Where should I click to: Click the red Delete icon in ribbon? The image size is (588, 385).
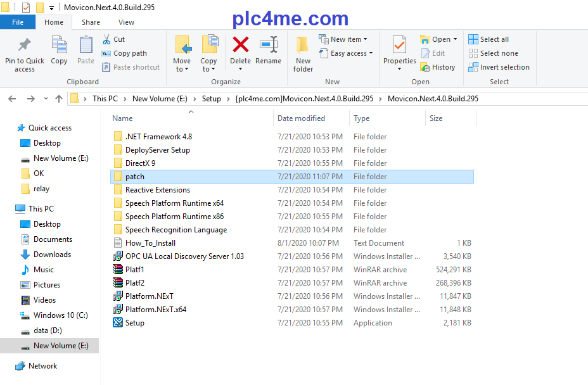240,46
